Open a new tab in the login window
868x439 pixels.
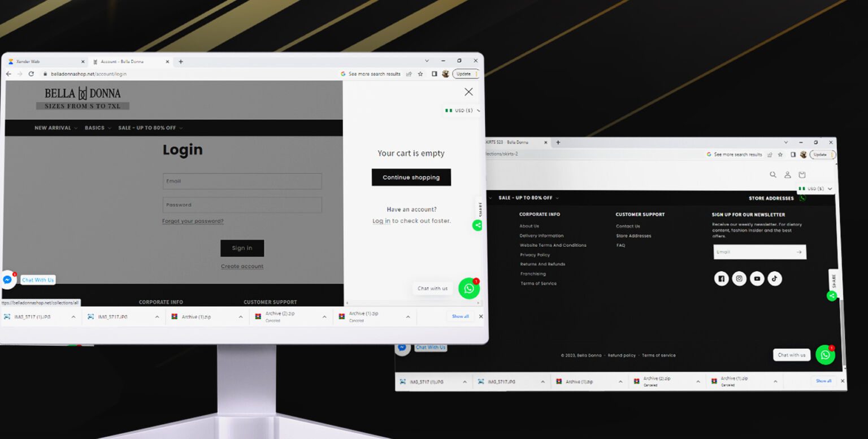click(x=181, y=62)
